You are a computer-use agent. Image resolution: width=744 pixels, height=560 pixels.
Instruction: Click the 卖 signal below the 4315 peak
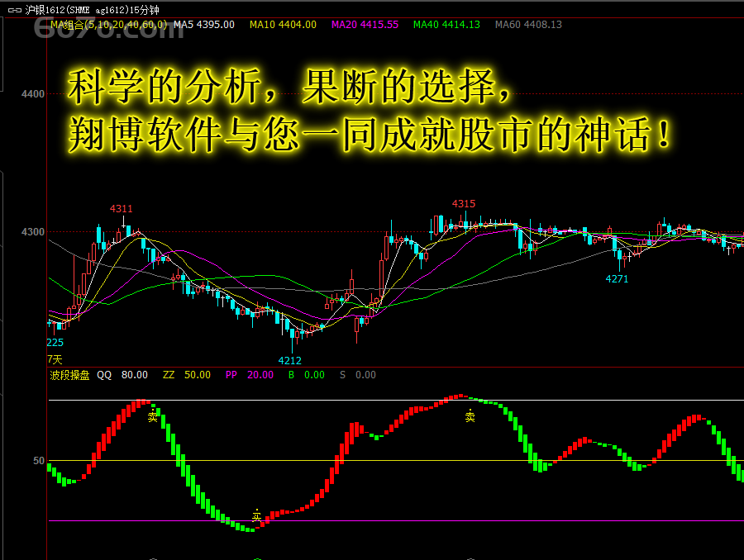(x=470, y=416)
